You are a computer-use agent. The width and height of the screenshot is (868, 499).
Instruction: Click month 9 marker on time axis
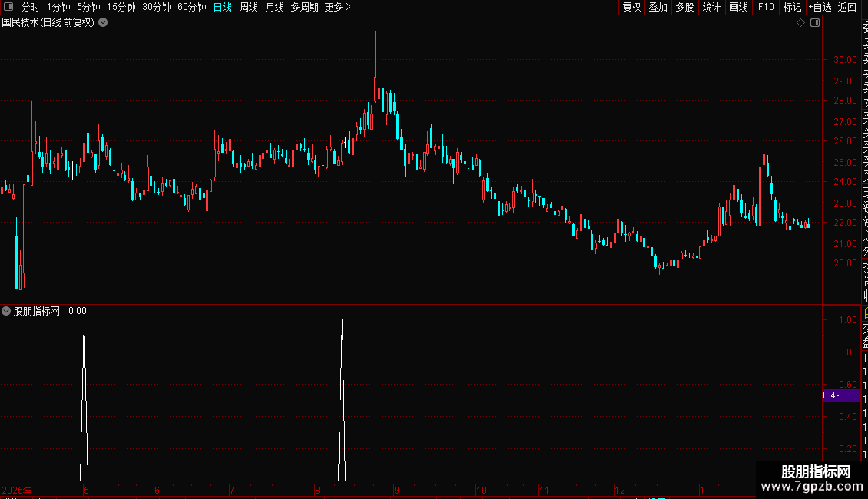click(x=396, y=491)
